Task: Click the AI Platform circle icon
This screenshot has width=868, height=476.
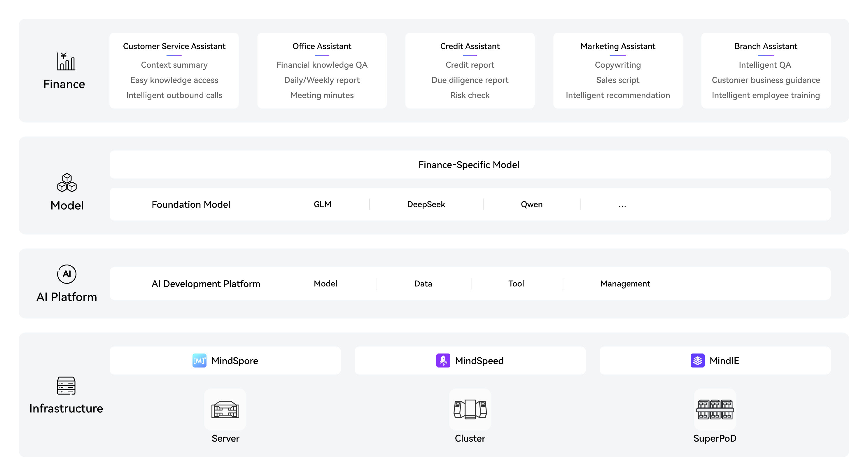Action: pos(67,274)
